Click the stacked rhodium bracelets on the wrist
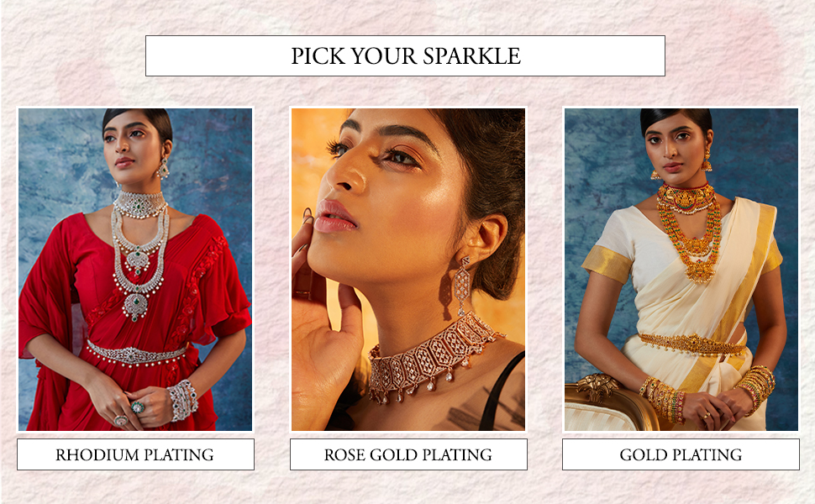 [182, 399]
